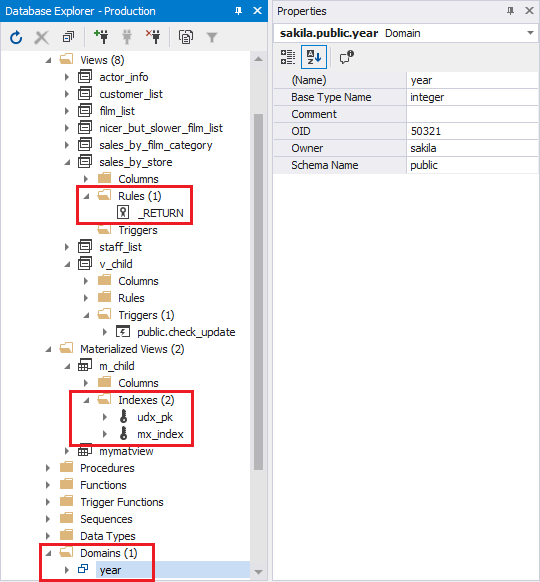Expand the udx_pk index node
The image size is (540, 582).
pos(105,417)
